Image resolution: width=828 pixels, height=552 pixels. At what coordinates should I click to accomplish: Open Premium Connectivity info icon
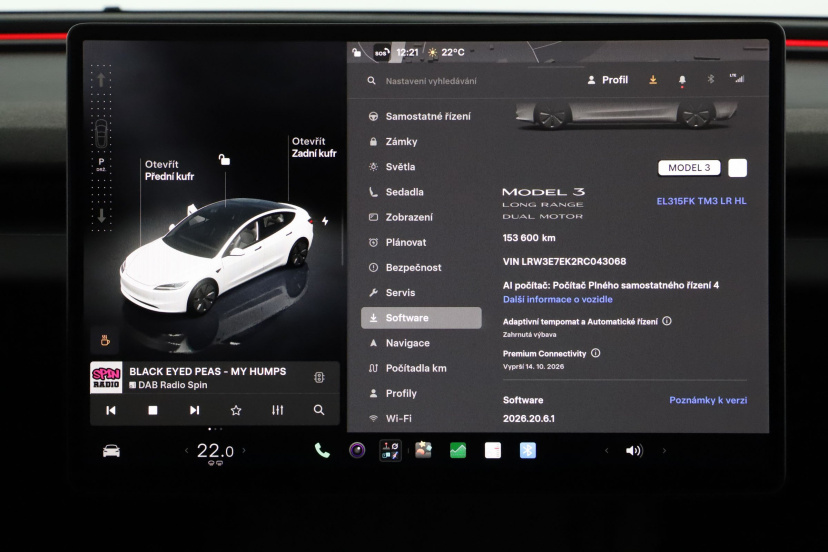(596, 353)
